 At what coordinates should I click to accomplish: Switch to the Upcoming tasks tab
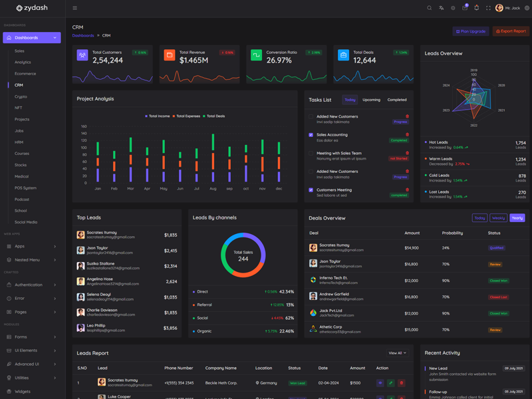(x=371, y=100)
